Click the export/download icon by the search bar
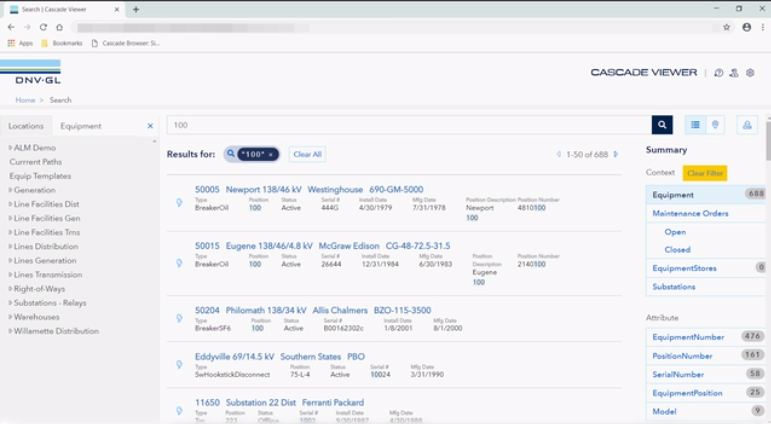Viewport: 771px width, 424px height. coord(747,125)
